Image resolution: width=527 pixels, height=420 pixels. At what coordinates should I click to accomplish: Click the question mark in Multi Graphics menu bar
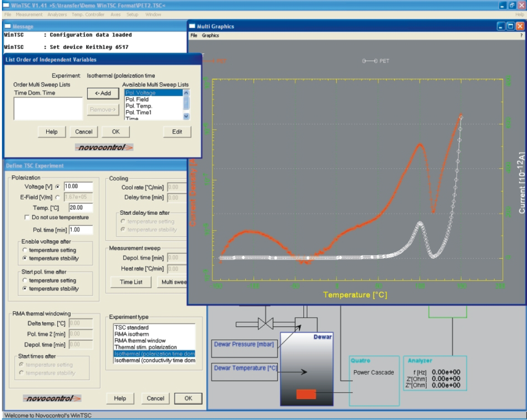click(x=521, y=36)
